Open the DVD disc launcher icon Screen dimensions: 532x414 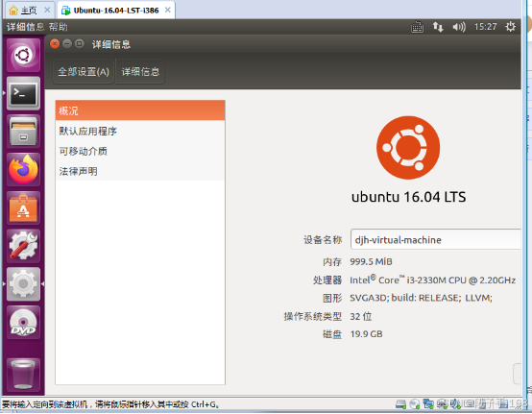(x=23, y=322)
